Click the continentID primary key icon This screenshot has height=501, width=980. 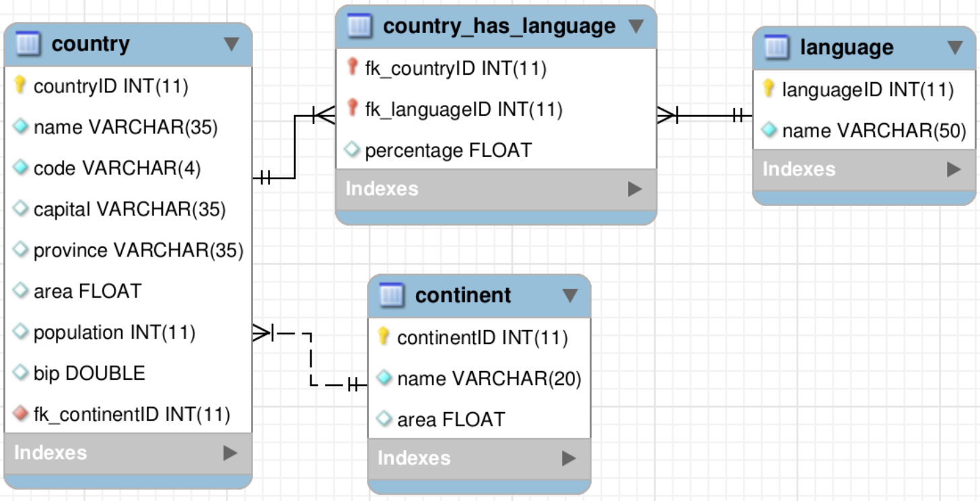384,337
